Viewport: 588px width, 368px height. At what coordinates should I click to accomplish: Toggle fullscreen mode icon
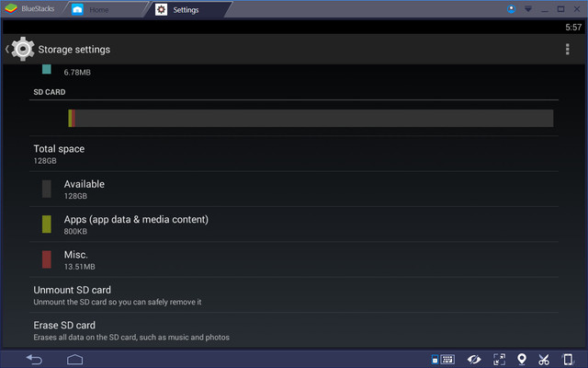[x=499, y=360]
